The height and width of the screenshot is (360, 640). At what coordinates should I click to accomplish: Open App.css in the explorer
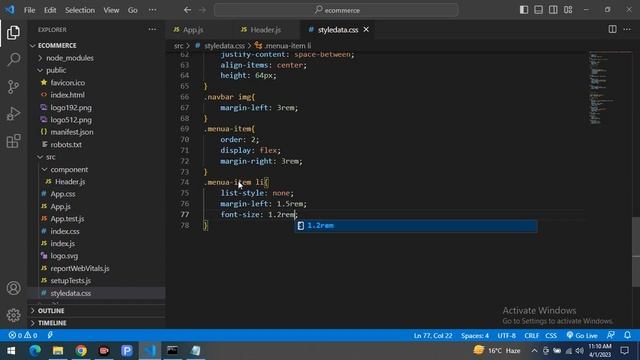[x=63, y=194]
